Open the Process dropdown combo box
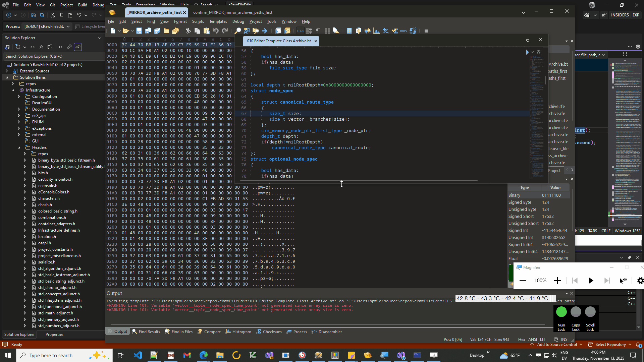The image size is (644, 362). [47, 26]
